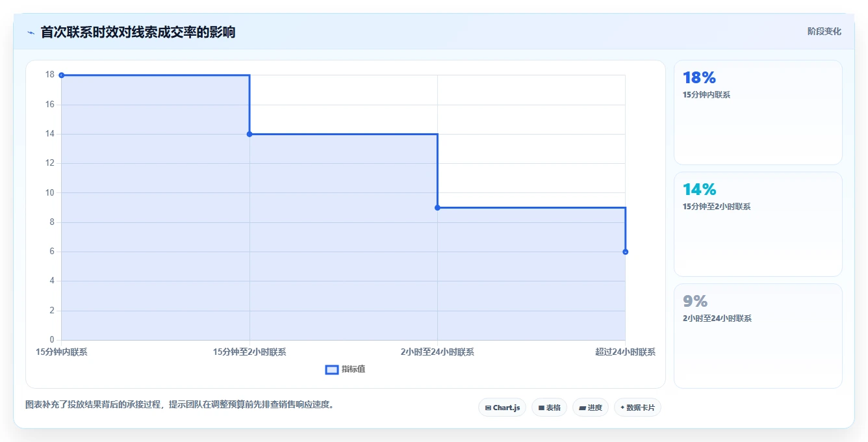Image resolution: width=868 pixels, height=442 pixels.
Task: Select the Chart.js tag button
Action: point(502,408)
